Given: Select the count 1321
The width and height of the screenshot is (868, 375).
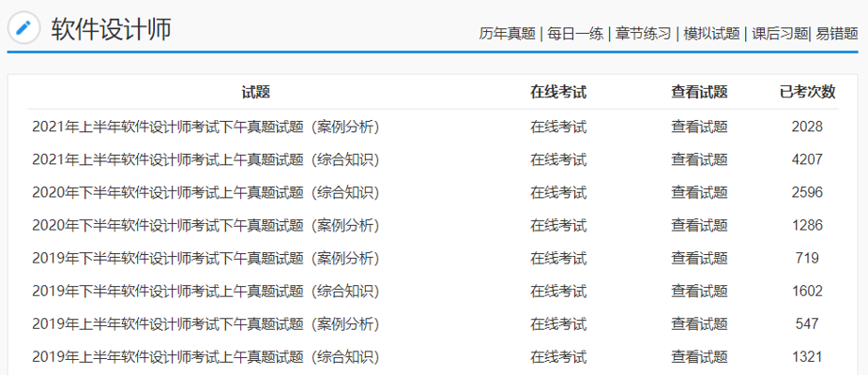Looking at the screenshot, I should tap(807, 357).
